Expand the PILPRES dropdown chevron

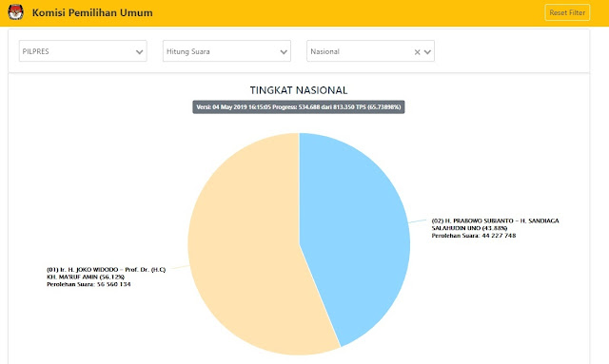click(140, 52)
